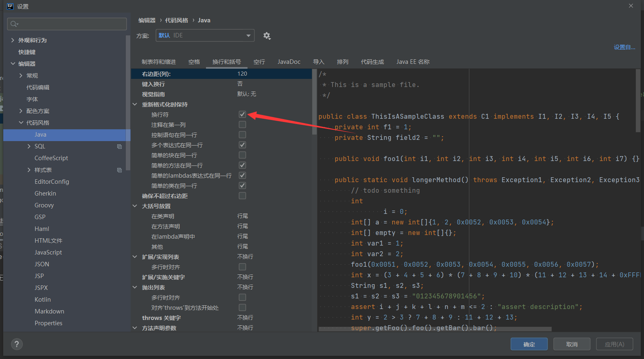Viewport: 644px width, 359px height.
Task: Check 对齐'throws'到方法开始处 checkbox
Action: coord(242,307)
